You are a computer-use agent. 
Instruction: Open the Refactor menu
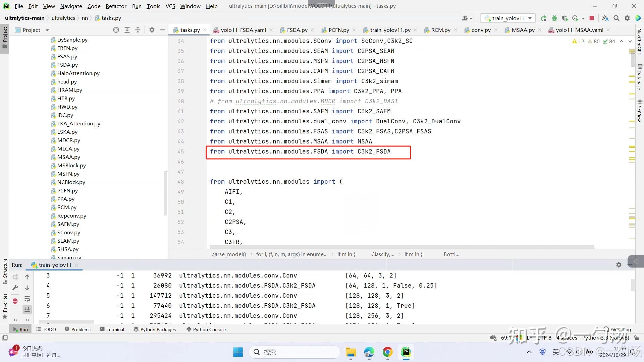(116, 6)
